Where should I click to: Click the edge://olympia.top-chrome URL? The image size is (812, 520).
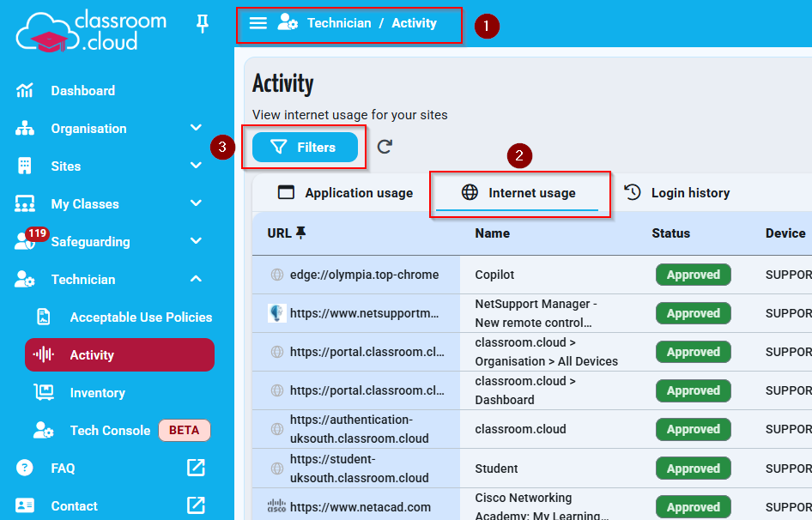(x=364, y=275)
